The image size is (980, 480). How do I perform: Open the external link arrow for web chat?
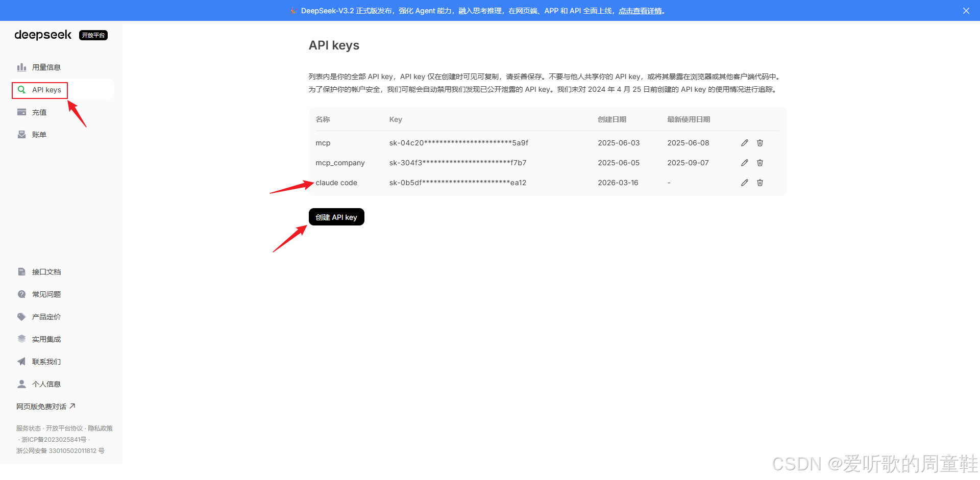click(x=72, y=406)
